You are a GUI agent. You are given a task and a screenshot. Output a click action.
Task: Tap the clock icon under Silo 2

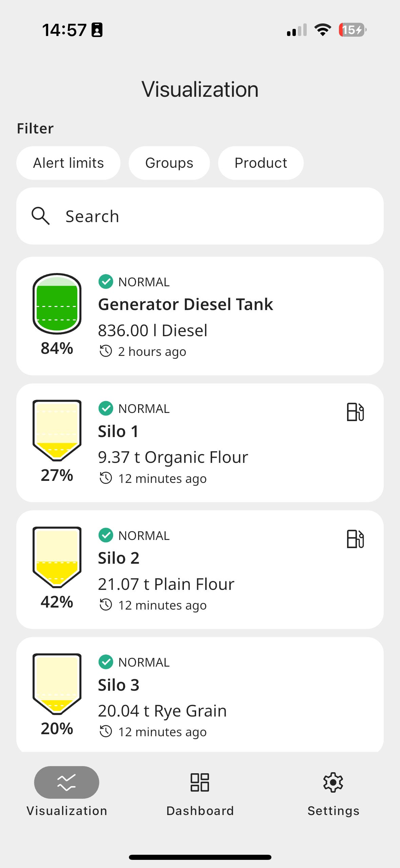pos(106,605)
